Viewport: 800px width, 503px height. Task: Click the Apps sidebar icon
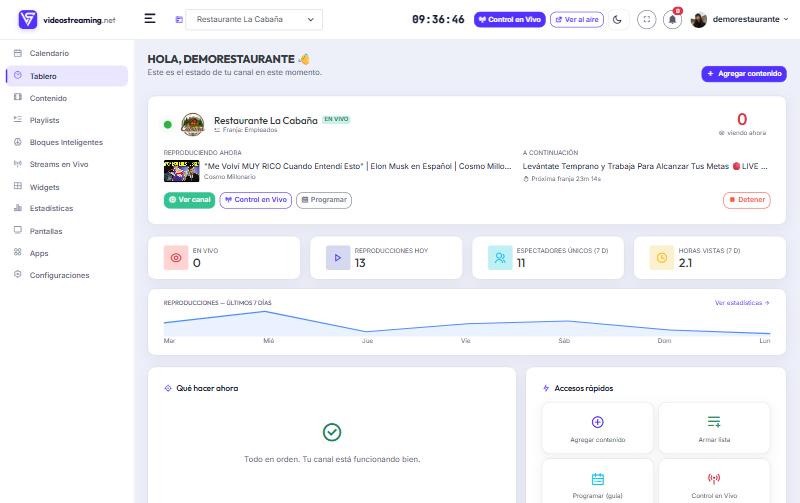[18, 252]
